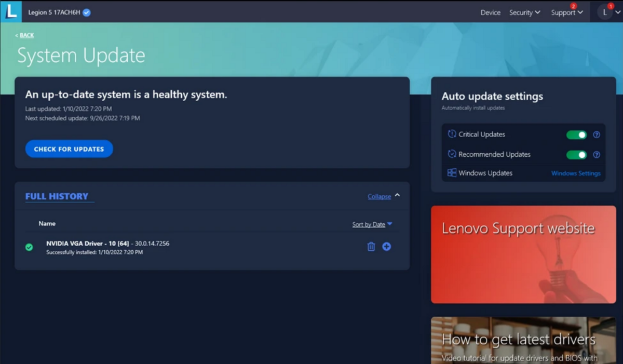623x364 pixels.
Task: Expand the Support dropdown menu
Action: point(566,12)
